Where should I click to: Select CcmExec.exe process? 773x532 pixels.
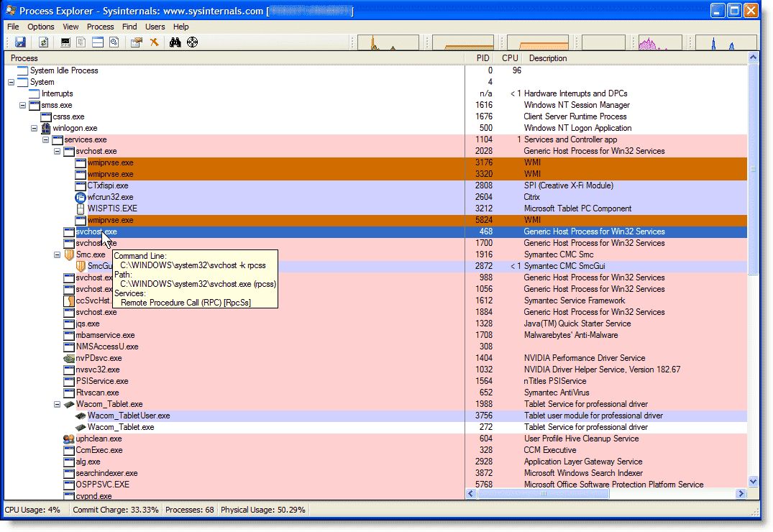pyautogui.click(x=99, y=450)
